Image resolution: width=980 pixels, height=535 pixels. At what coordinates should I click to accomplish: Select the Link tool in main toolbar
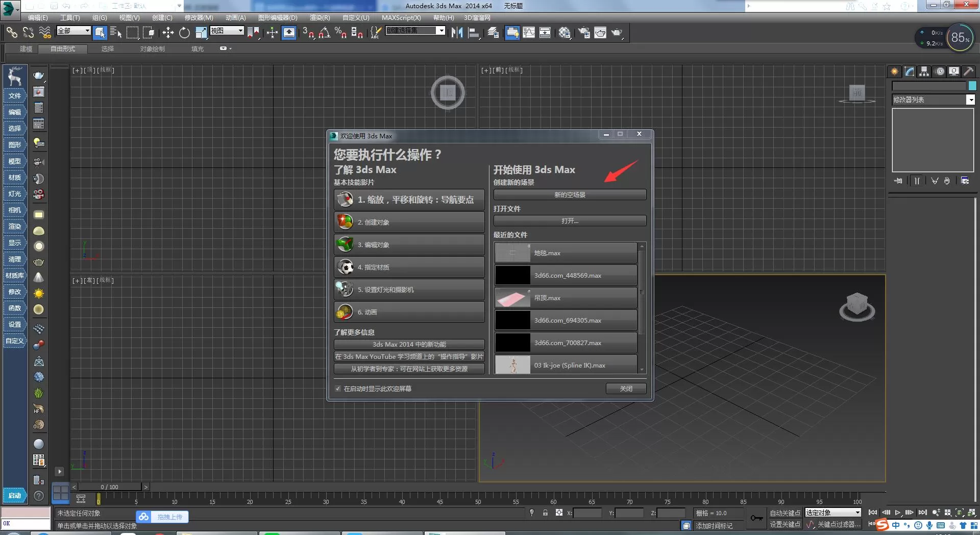12,33
